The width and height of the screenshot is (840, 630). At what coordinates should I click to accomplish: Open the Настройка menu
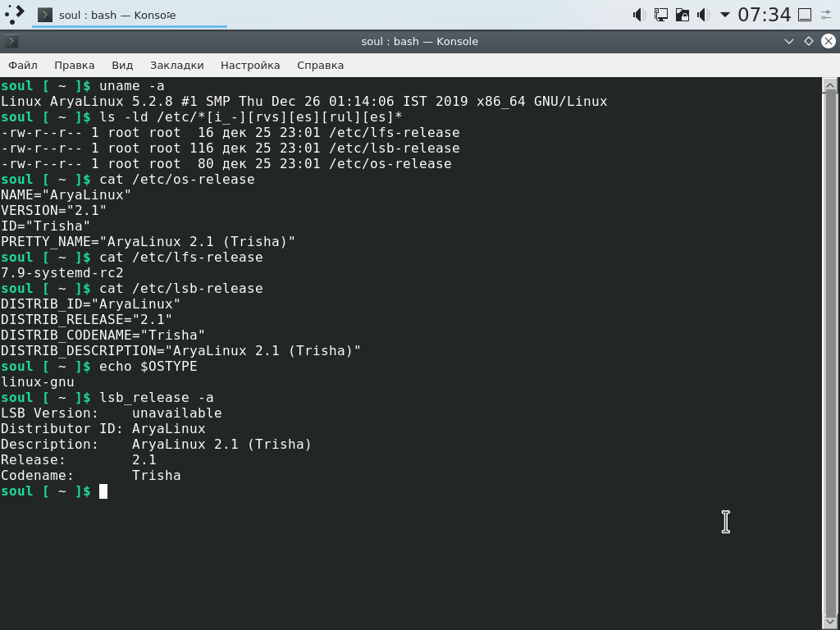[250, 66]
